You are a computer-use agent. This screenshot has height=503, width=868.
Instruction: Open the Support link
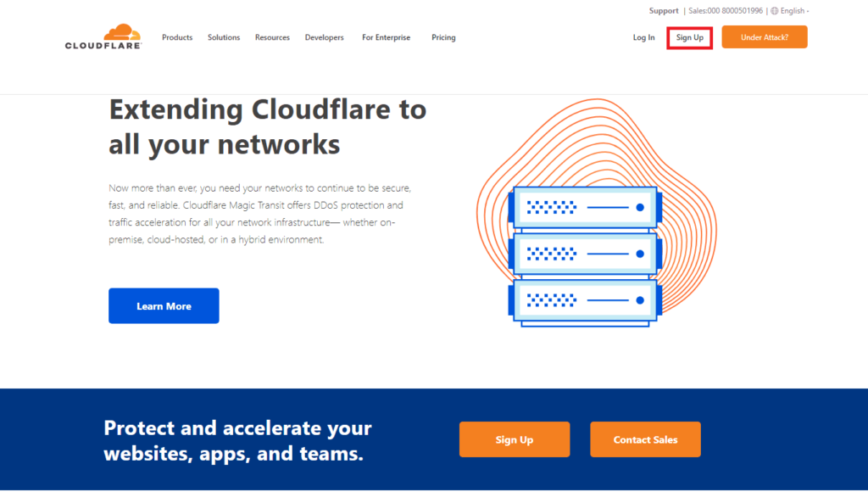click(664, 10)
